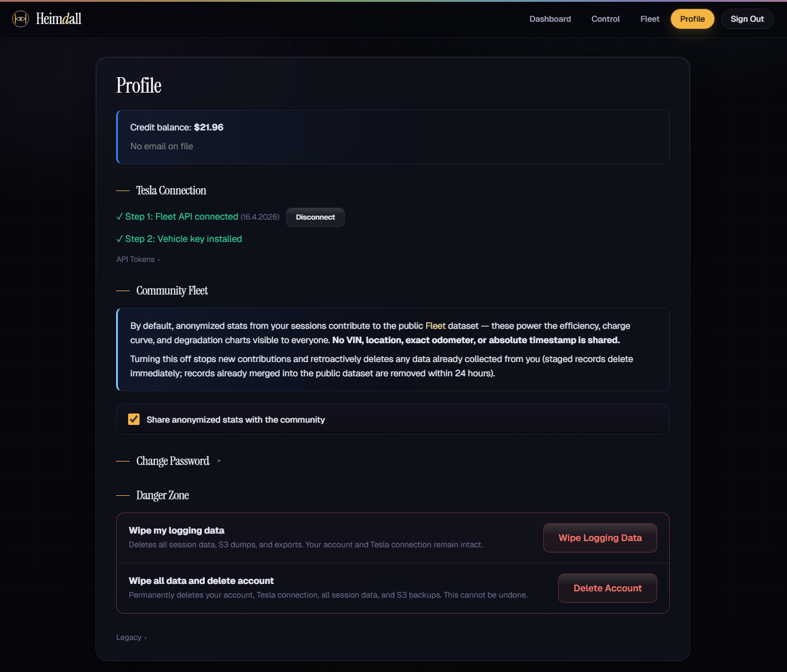
Task: Click the Heimdall eye logo icon
Action: click(x=21, y=19)
